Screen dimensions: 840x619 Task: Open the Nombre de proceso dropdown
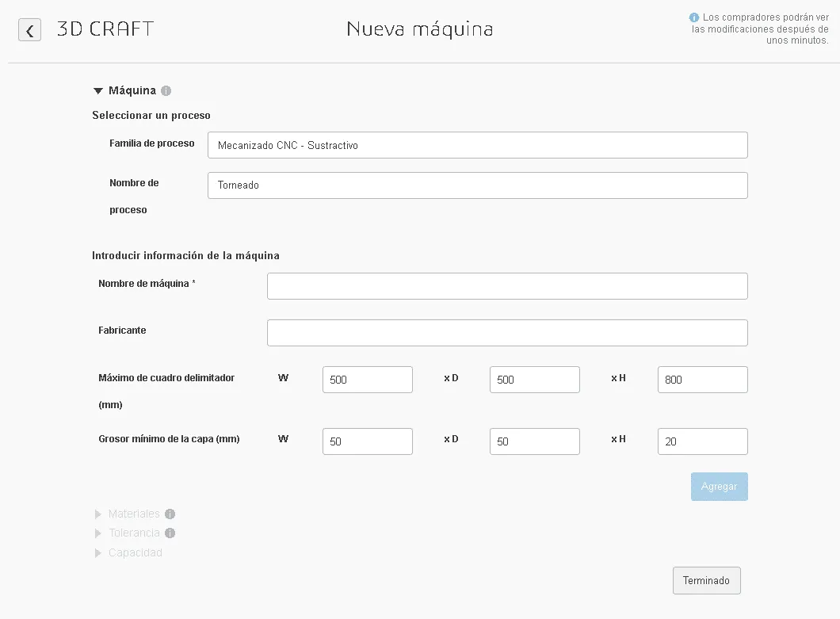click(477, 185)
